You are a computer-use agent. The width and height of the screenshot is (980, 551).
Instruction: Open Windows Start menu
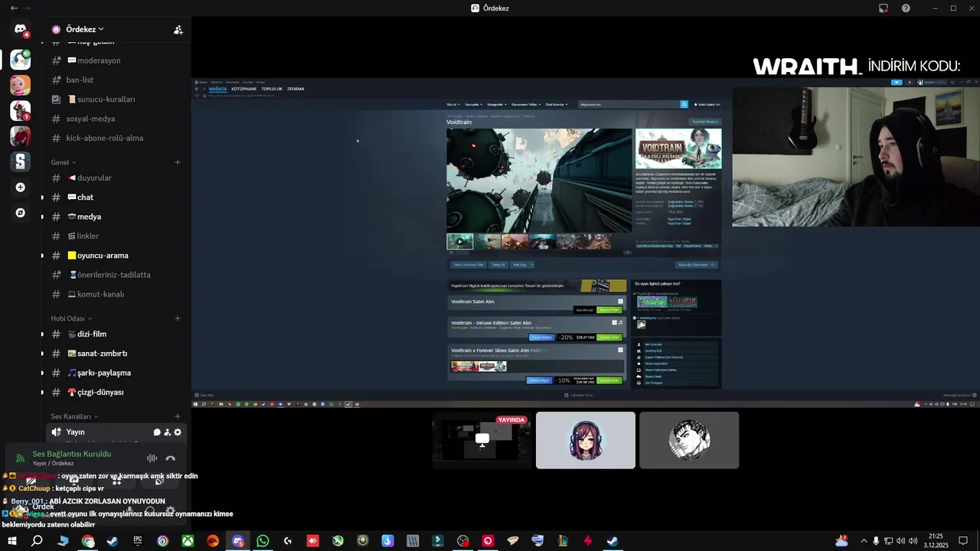pyautogui.click(x=12, y=541)
